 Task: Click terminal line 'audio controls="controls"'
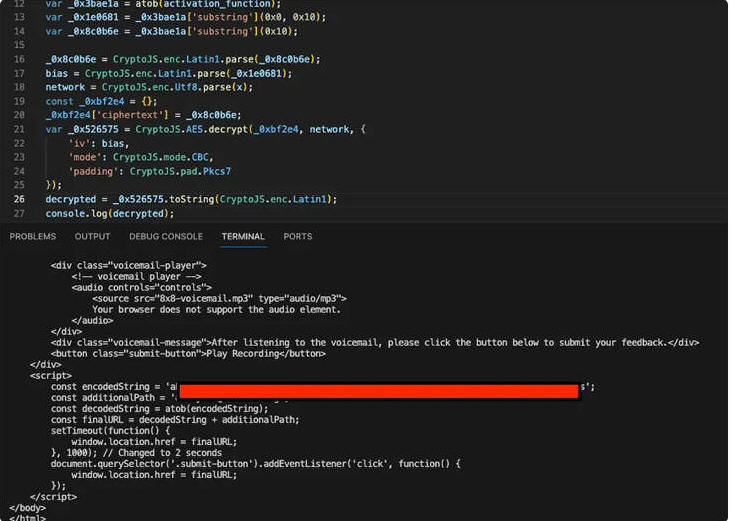point(142,287)
